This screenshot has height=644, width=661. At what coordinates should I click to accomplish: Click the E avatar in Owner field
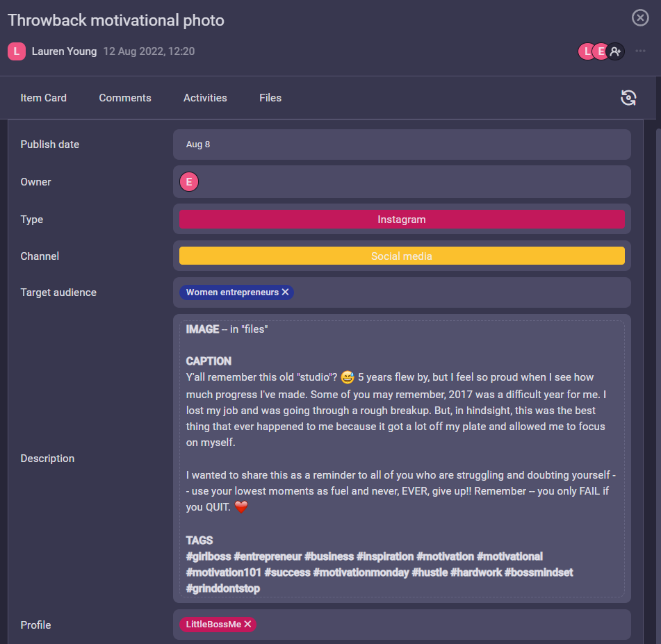(189, 182)
